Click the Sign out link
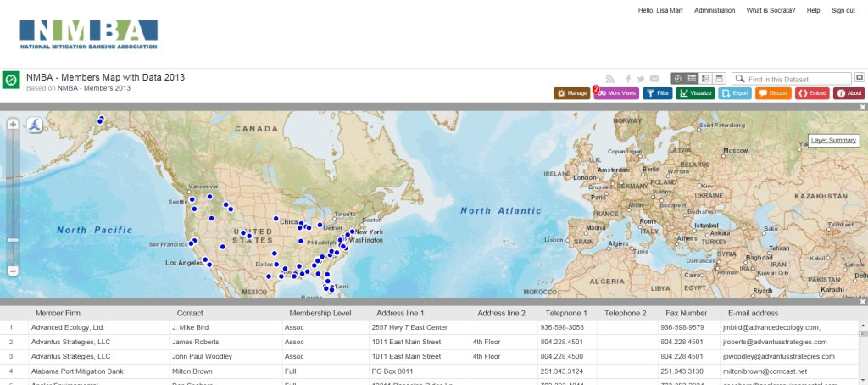This screenshot has width=868, height=385. (x=843, y=10)
